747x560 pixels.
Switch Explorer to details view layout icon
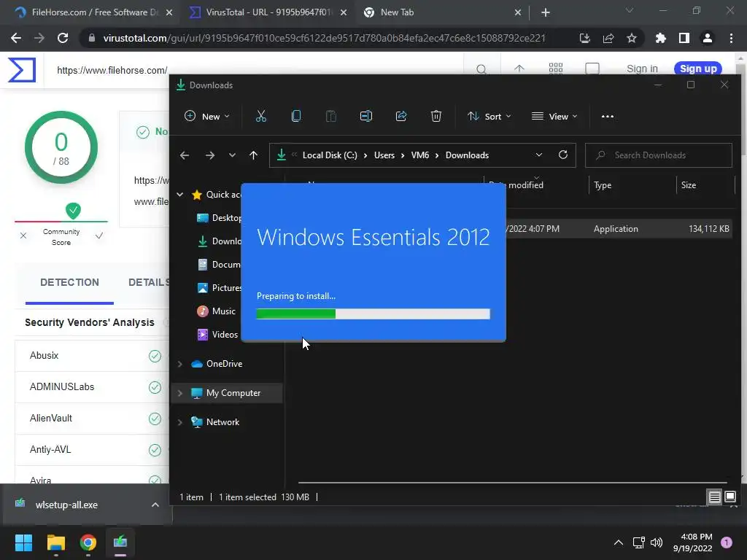(715, 497)
